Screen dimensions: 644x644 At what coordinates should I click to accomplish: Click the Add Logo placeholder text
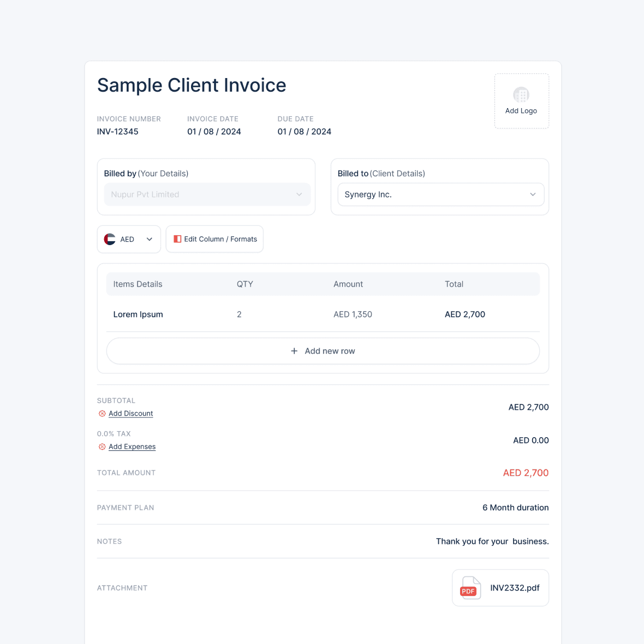point(521,111)
